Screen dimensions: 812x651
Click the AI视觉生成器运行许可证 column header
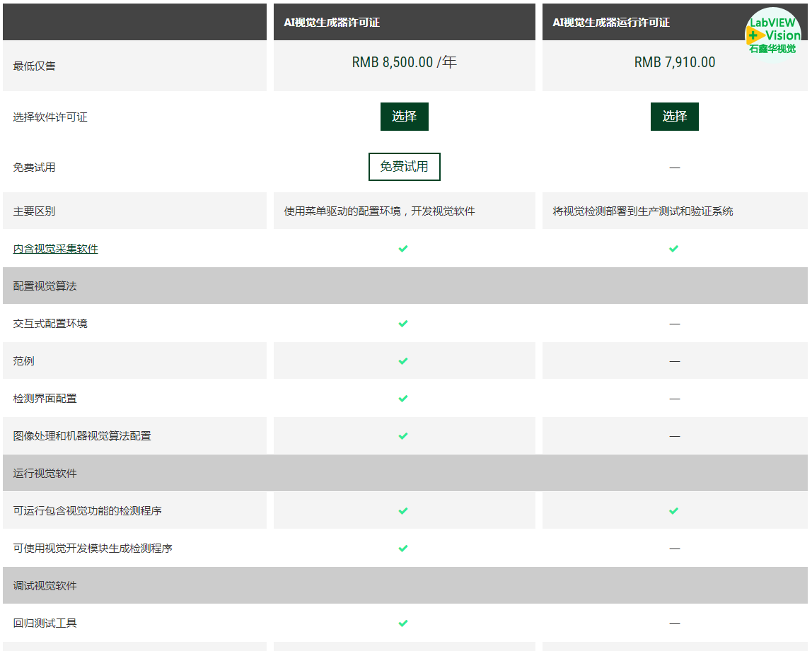tap(610, 23)
